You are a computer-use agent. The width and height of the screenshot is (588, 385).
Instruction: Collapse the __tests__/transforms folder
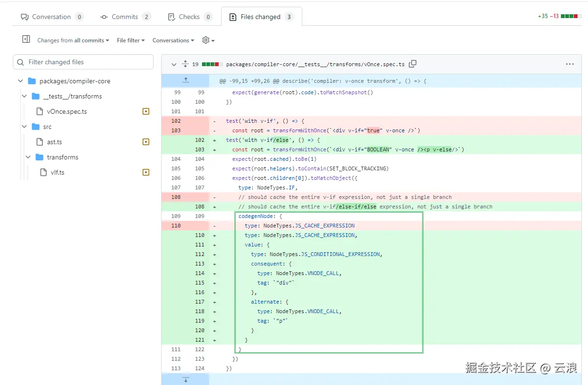tap(24, 96)
